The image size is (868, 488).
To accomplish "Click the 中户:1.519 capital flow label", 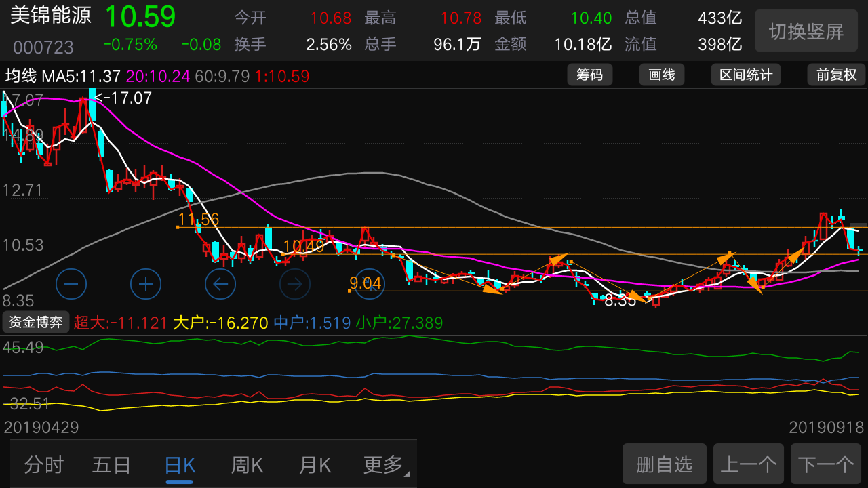I will tap(312, 323).
